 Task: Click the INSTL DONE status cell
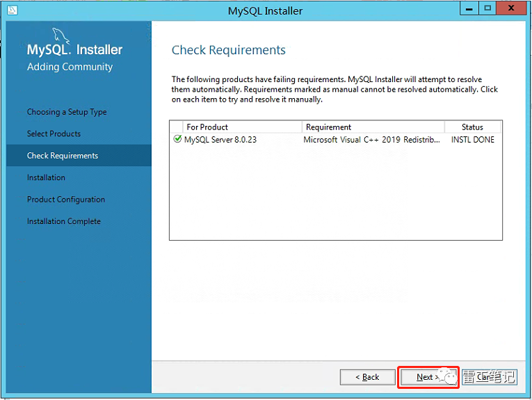473,139
